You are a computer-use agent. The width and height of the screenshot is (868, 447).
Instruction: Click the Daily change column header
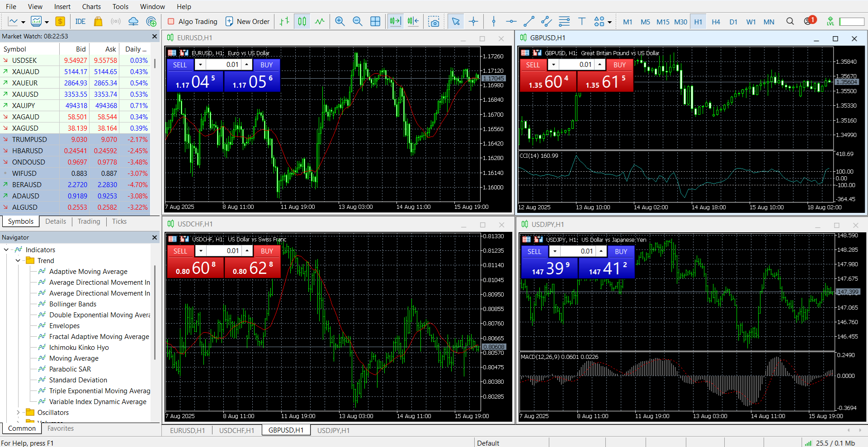pyautogui.click(x=136, y=49)
